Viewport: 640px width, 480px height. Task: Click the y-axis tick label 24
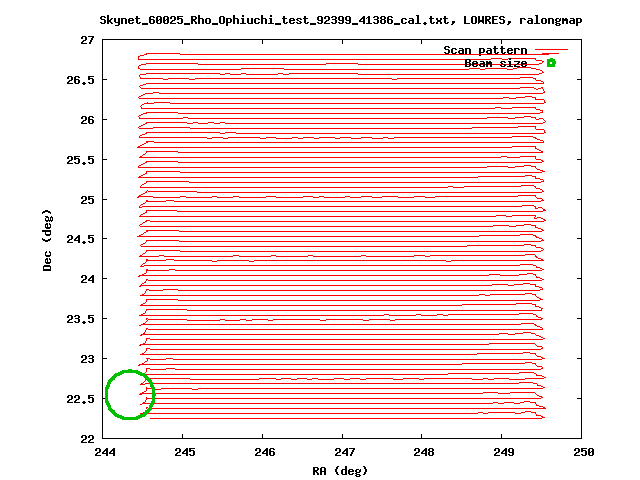point(87,279)
